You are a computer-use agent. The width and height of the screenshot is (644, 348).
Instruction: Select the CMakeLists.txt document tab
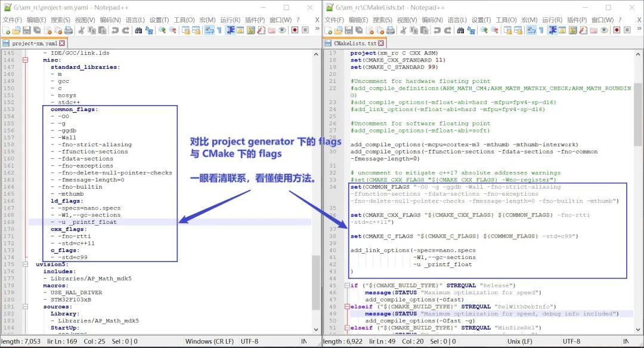(x=354, y=43)
